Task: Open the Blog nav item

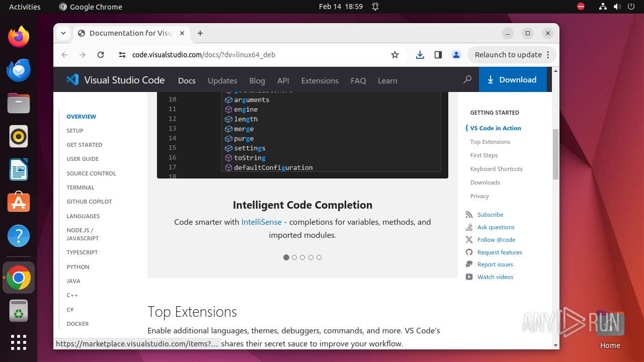Action: 257,80
